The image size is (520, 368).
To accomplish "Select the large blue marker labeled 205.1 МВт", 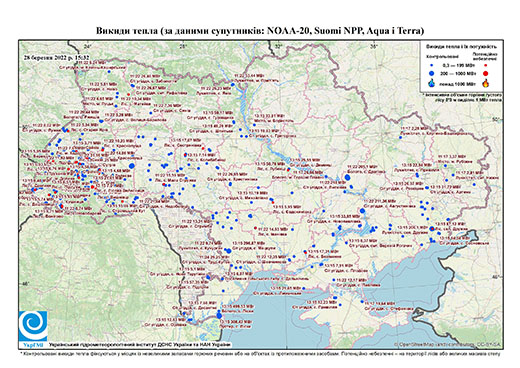I will coord(347,177).
